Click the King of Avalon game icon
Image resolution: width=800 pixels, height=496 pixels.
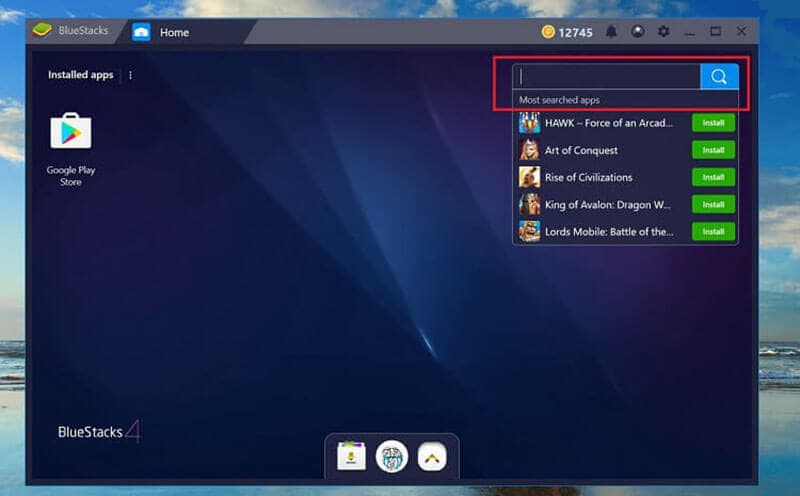(x=530, y=204)
